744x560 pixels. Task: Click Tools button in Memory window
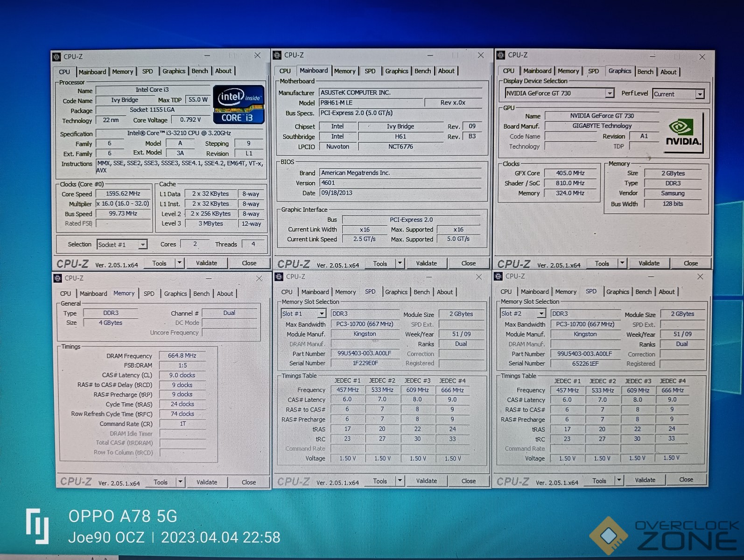pos(161,482)
